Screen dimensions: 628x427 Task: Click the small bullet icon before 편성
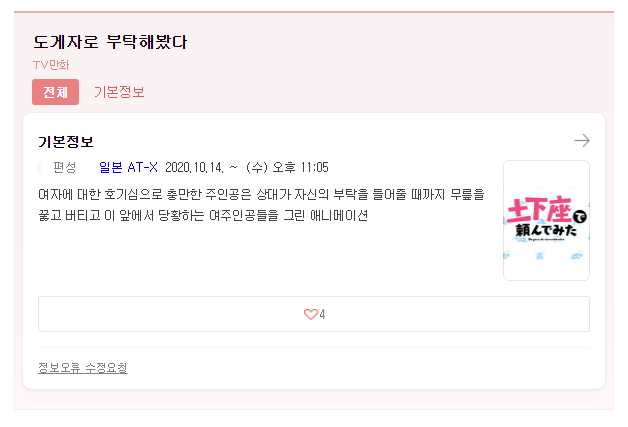40,167
